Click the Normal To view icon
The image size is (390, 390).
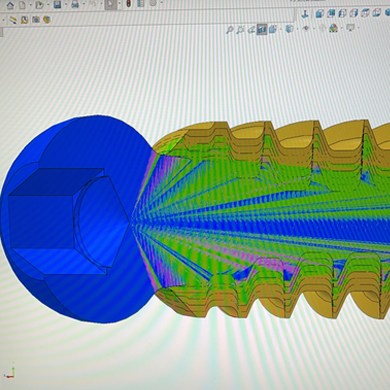(305, 14)
